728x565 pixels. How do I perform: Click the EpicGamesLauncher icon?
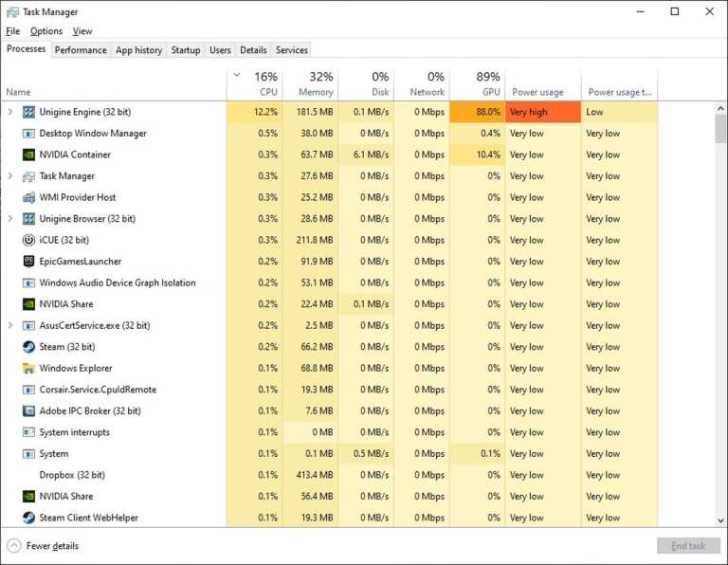pos(28,262)
